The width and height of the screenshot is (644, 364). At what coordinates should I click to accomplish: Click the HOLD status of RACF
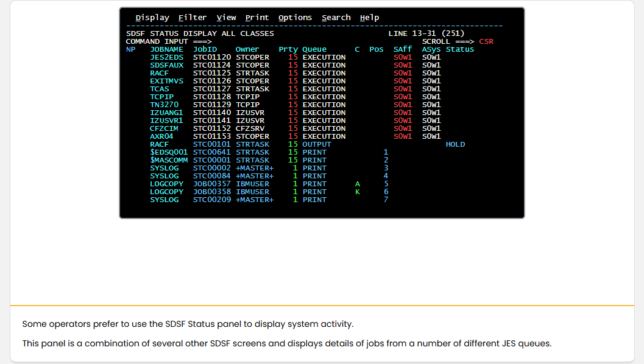pos(456,144)
